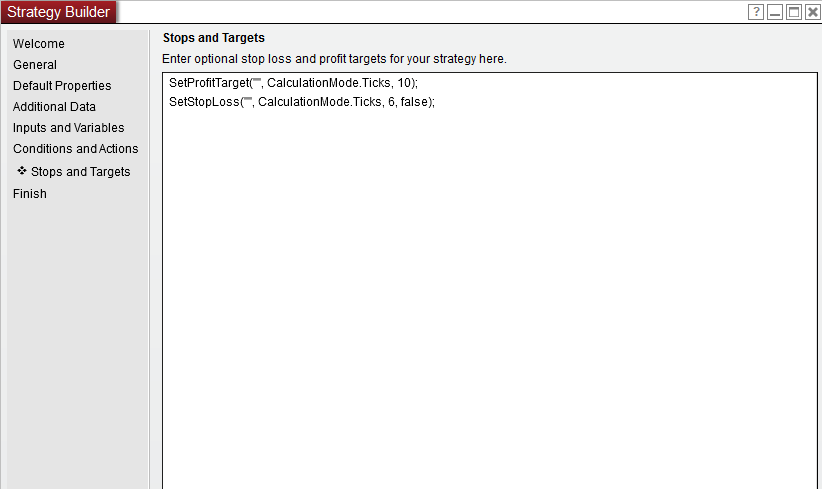Screen dimensions: 822x489
Task: Click CalculationMode.Ticks in the SetStopLoss line
Action: pyautogui.click(x=320, y=102)
